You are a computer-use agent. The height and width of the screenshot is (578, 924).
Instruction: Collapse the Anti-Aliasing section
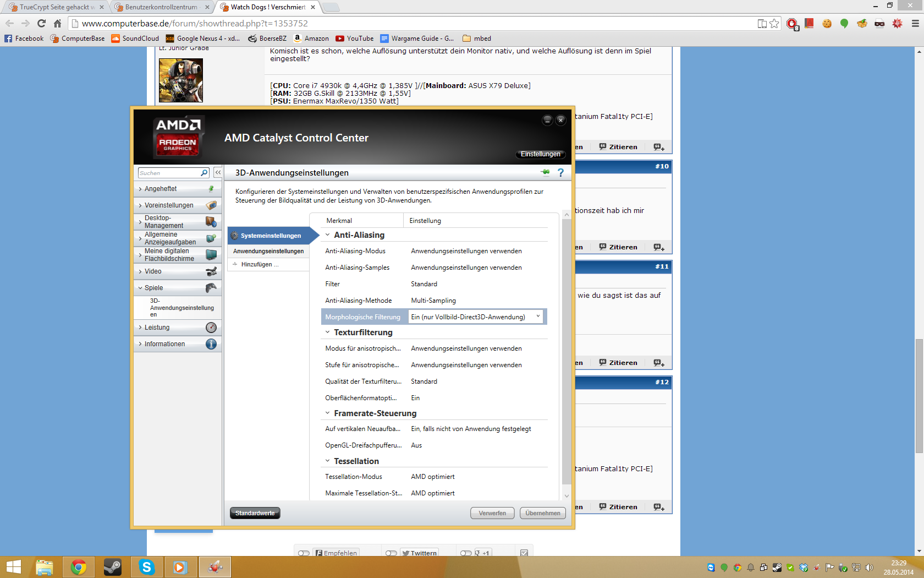tap(328, 235)
